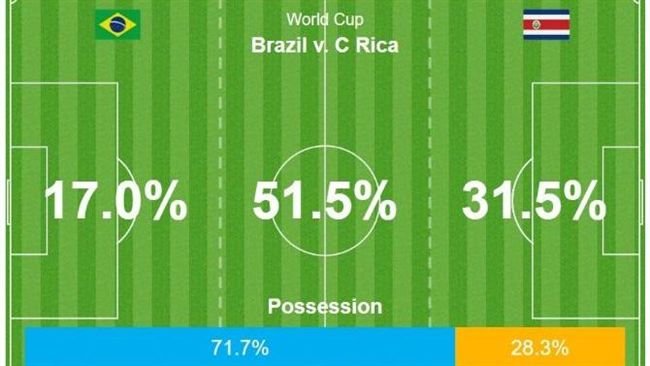The width and height of the screenshot is (650, 366).
Task: Click the Brazil flag icon
Action: (118, 25)
